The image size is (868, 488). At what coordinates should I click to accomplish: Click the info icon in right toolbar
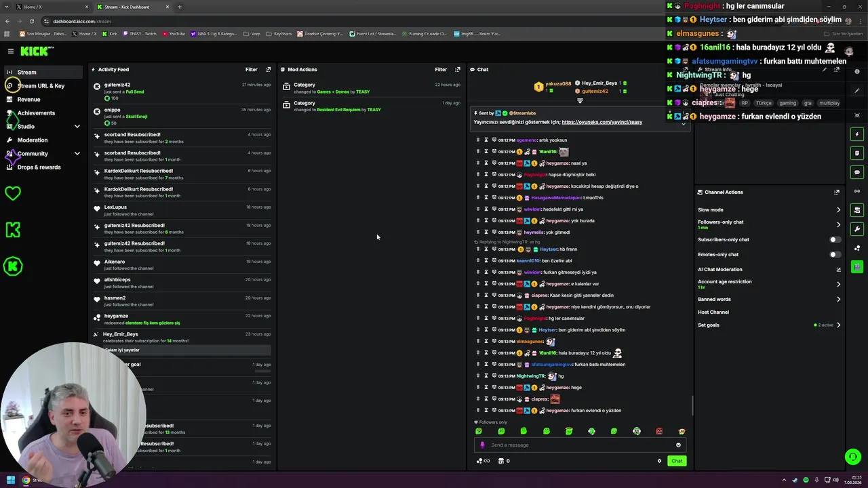(857, 72)
